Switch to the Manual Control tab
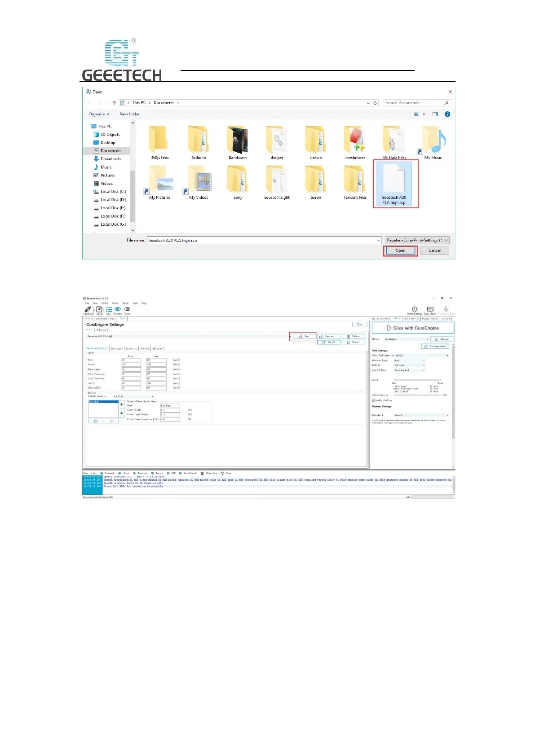Image resolution: width=535 pixels, height=756 pixels. point(430,319)
